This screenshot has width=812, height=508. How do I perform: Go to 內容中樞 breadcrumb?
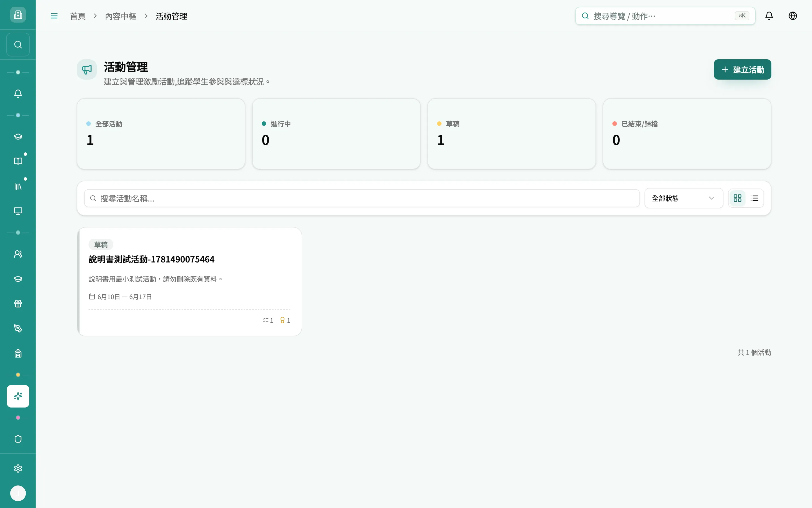tap(120, 16)
